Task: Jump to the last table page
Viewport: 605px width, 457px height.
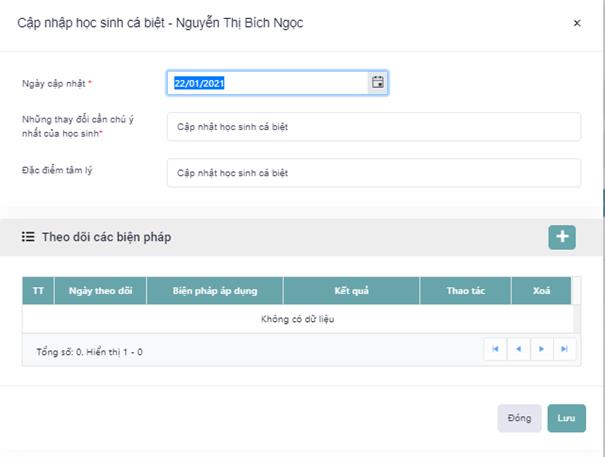Action: coord(565,349)
